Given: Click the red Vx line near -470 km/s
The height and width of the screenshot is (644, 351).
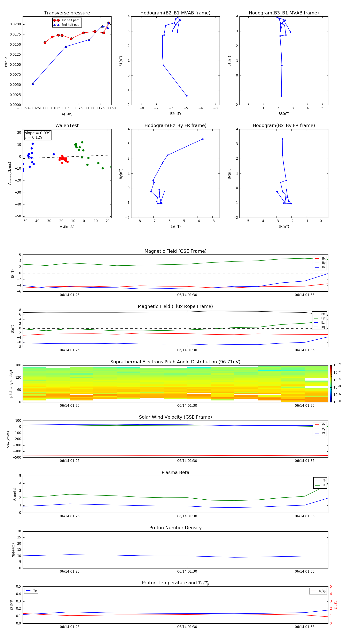Looking at the screenshot, I should click(175, 455).
